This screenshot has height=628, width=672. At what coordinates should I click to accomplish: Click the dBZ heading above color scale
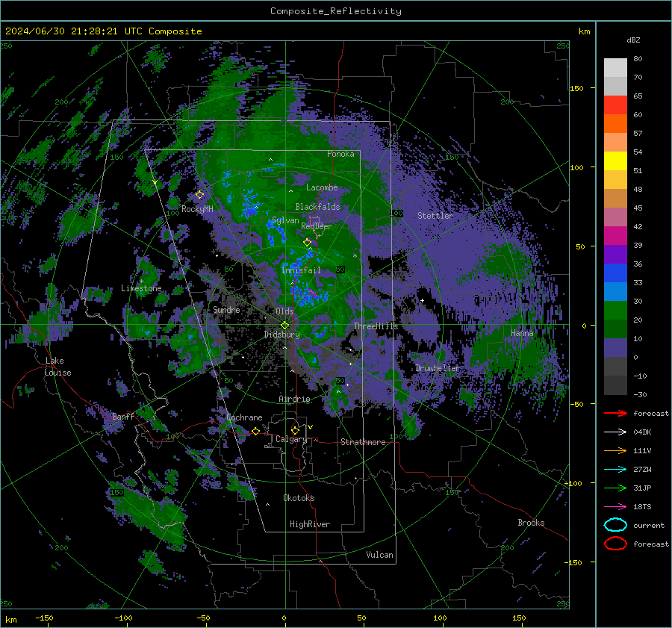633,40
